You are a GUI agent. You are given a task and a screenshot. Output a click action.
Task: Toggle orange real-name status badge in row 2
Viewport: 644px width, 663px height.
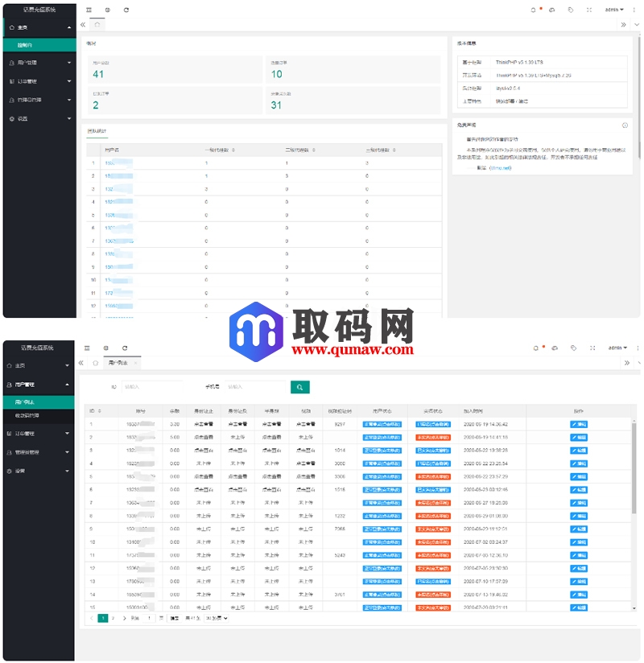(x=432, y=437)
